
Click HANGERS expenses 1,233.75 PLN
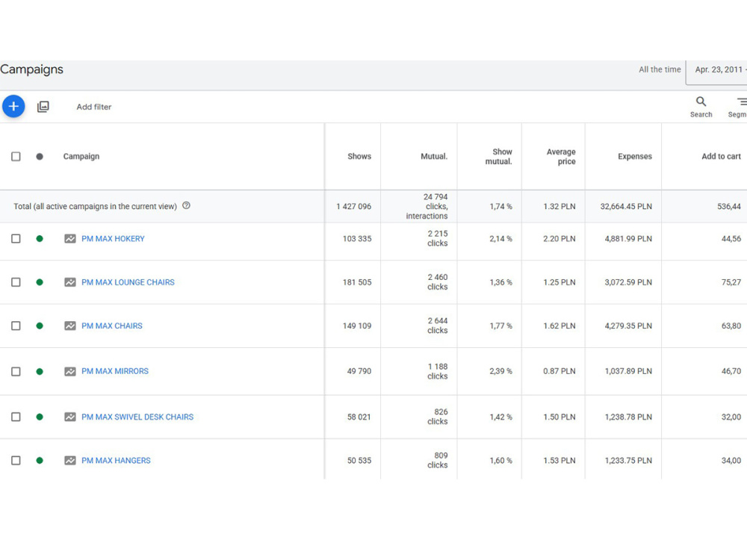pyautogui.click(x=628, y=461)
